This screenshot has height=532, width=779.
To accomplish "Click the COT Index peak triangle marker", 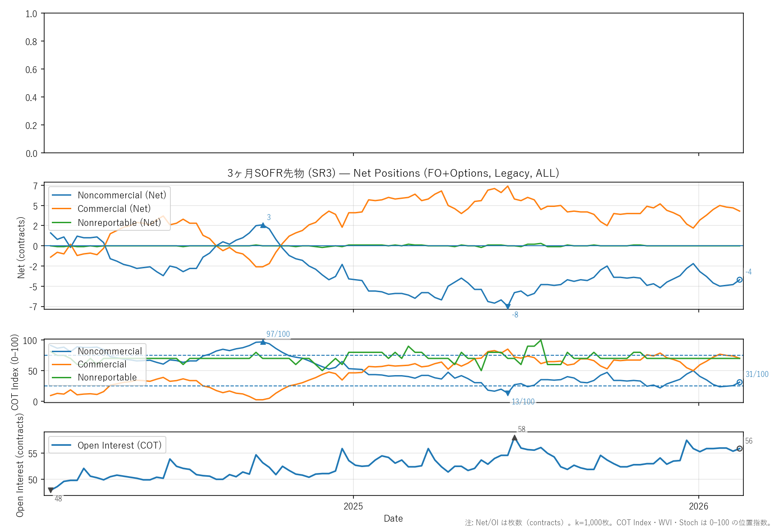I will click(263, 342).
